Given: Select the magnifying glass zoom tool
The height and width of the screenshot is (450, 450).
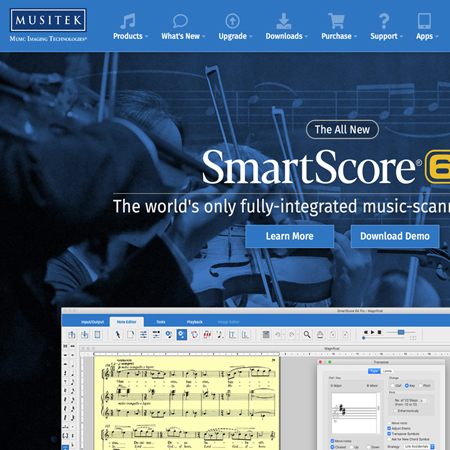Looking at the screenshot, I should click(307, 334).
